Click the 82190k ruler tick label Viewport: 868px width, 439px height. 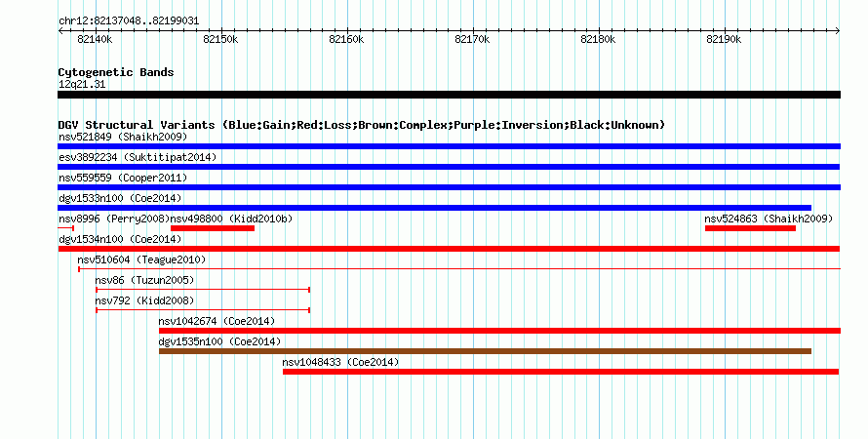724,40
